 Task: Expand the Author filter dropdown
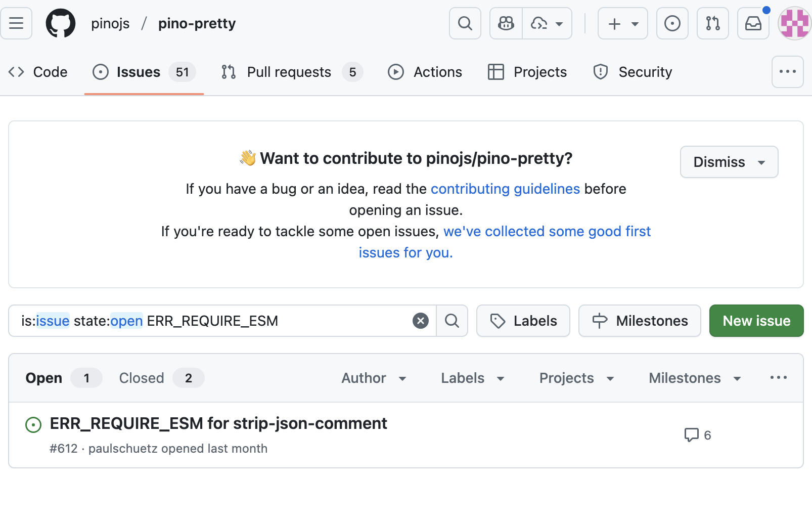pos(374,378)
